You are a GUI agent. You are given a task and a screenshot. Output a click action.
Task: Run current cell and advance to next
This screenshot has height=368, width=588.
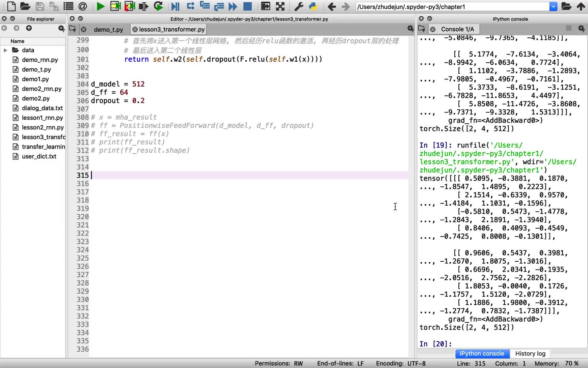tap(130, 6)
